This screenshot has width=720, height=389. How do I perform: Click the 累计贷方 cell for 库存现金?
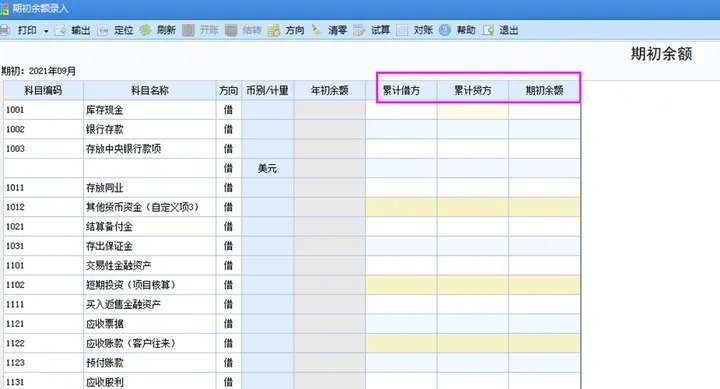coord(473,110)
